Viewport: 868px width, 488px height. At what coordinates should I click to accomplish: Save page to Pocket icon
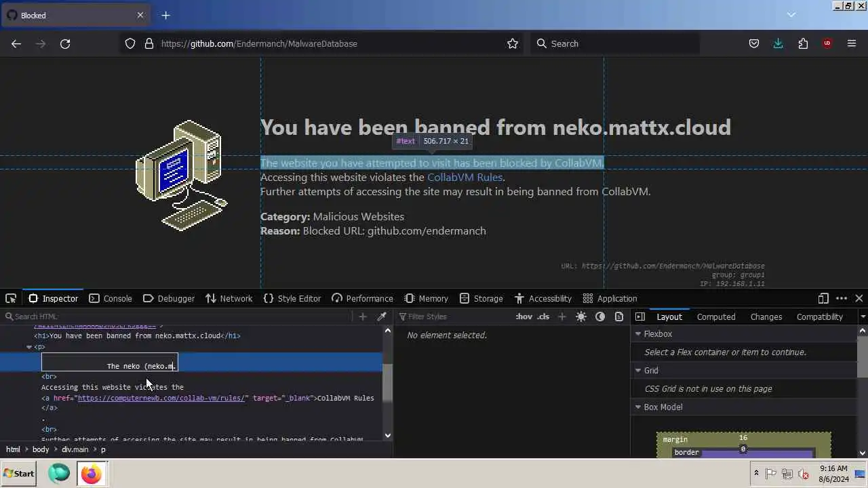[x=754, y=43]
